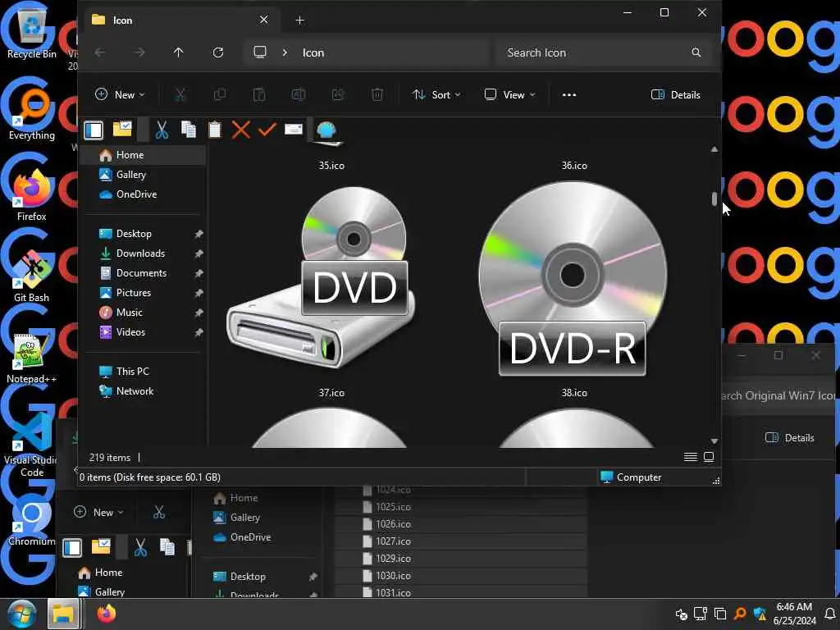Open the See more three-dots menu
This screenshot has width=840, height=630.
(569, 95)
